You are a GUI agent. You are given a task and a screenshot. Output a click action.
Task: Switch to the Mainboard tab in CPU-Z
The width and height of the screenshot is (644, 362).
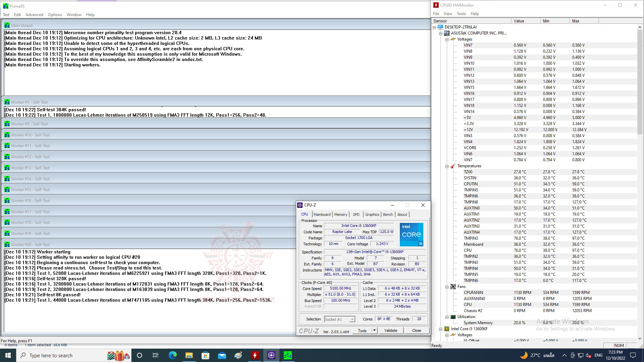click(x=322, y=215)
